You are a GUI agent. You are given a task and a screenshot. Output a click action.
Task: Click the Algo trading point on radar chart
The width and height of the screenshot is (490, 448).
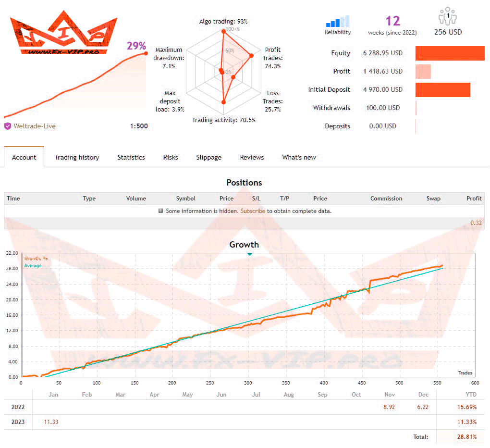coord(223,31)
